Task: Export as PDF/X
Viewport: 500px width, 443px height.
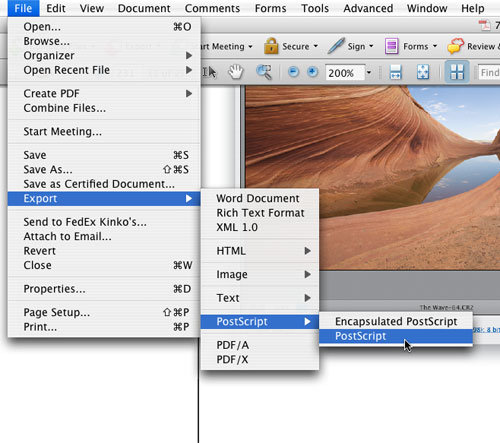Action: (x=260, y=360)
